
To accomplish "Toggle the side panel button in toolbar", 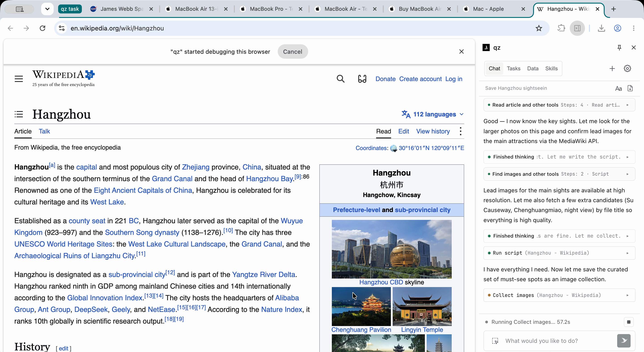I will point(577,28).
